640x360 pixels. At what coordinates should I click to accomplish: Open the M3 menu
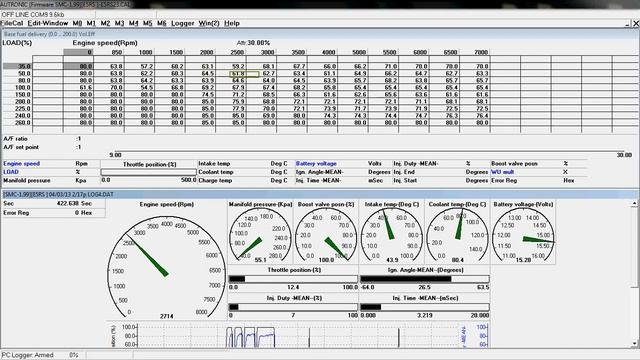tap(119, 23)
